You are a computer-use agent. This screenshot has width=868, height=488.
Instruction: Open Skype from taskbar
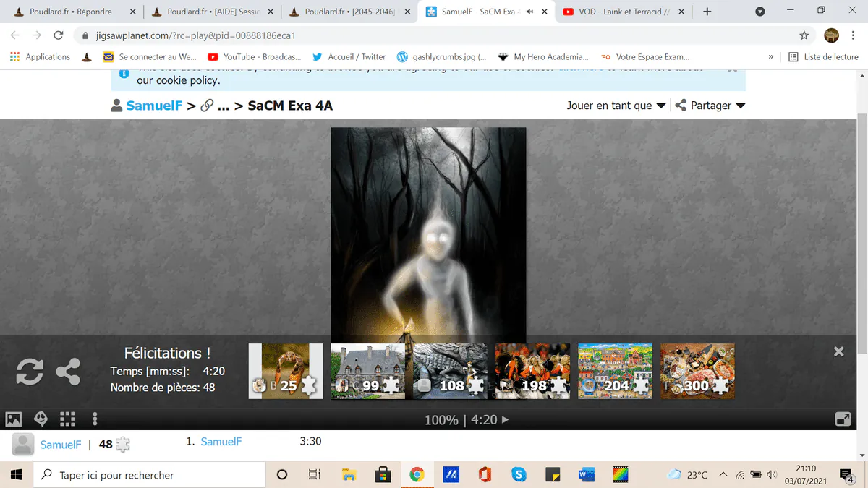point(519,475)
